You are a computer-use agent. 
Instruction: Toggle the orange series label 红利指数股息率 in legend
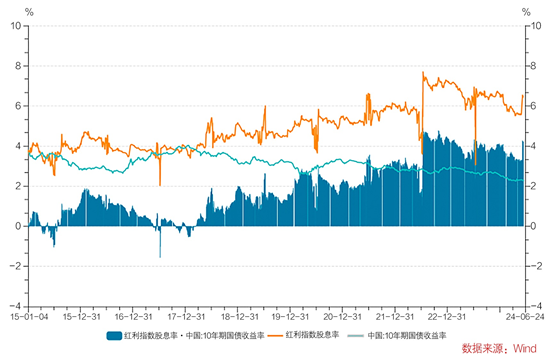point(312,335)
